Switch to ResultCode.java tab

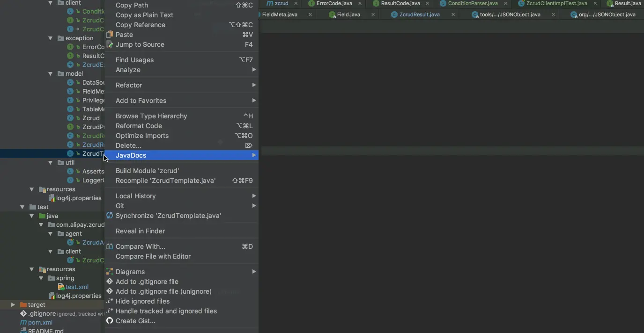[400, 3]
